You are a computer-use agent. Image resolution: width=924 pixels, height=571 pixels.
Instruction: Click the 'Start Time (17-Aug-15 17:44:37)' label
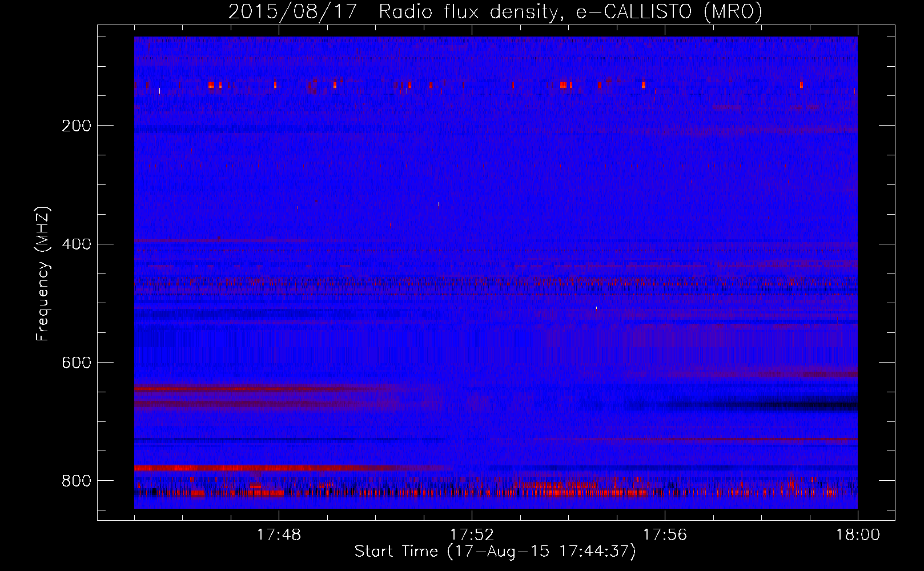(495, 552)
